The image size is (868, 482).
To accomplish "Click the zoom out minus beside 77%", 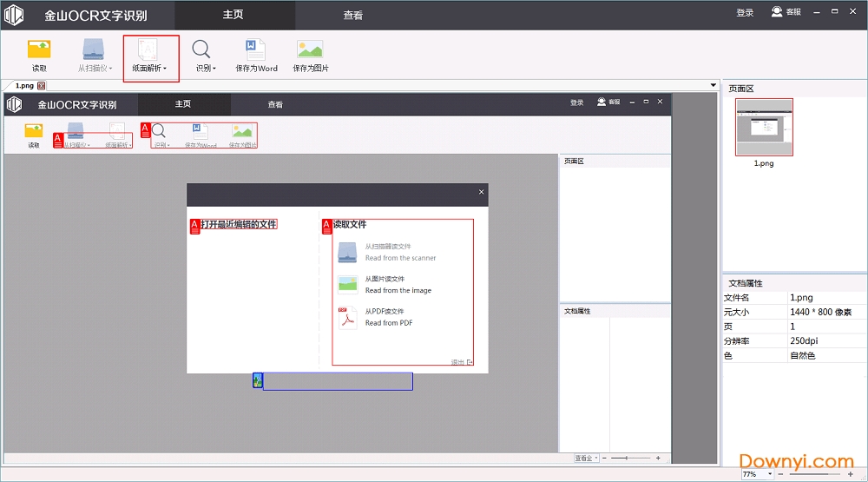I will [779, 475].
